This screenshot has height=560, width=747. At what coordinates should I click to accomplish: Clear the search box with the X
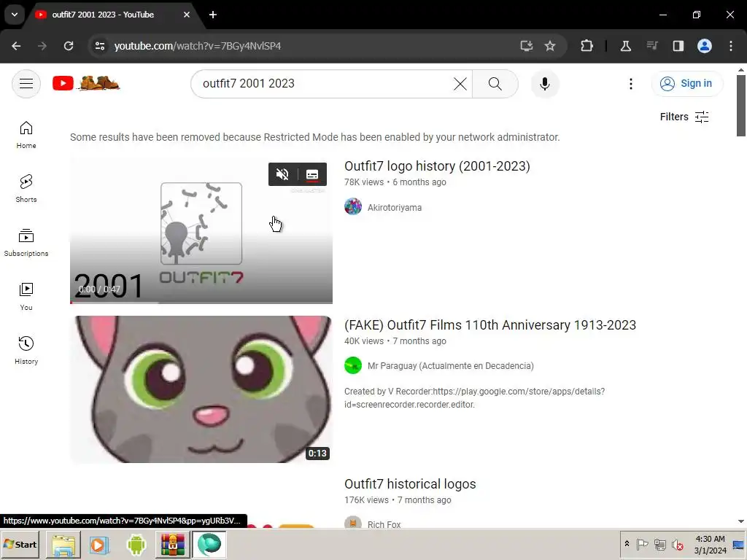[x=460, y=84]
